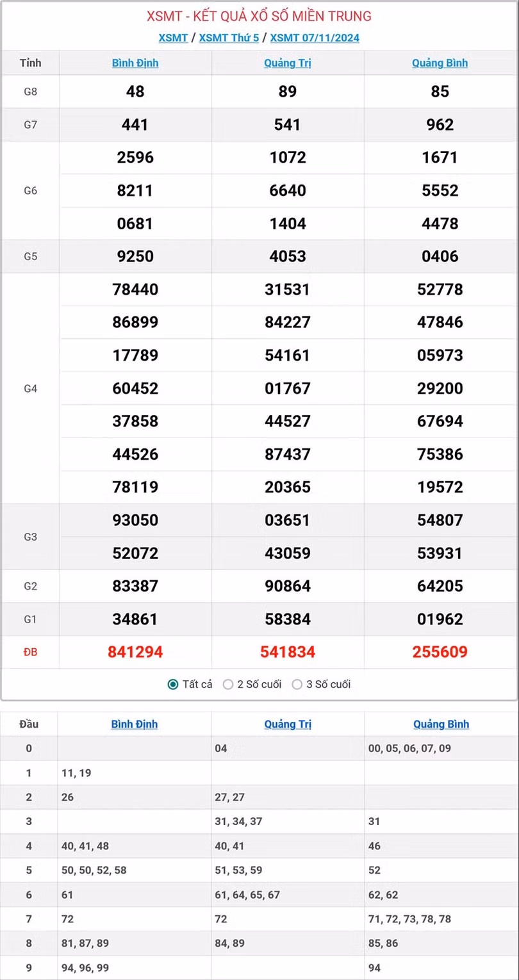Click Quảng Trị link in results table header
This screenshot has width=519, height=980.
pos(288,63)
